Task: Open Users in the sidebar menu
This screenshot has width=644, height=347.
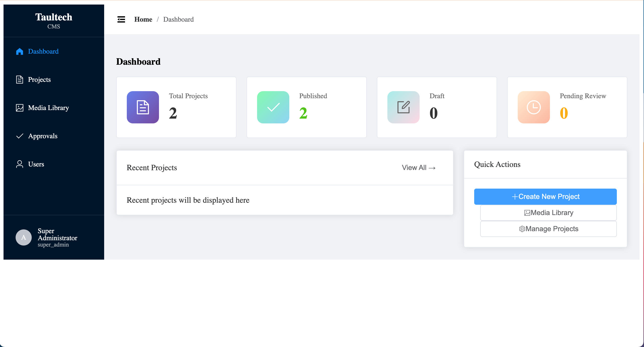Action: tap(54, 164)
